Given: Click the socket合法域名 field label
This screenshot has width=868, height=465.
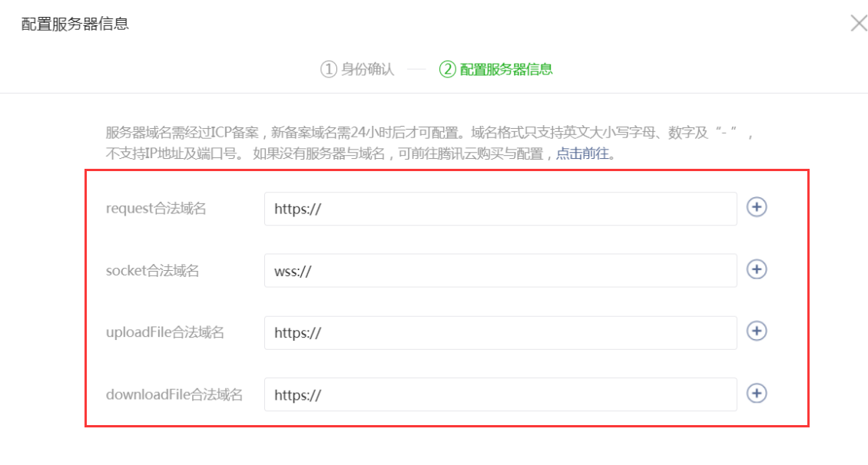Looking at the screenshot, I should click(x=152, y=271).
